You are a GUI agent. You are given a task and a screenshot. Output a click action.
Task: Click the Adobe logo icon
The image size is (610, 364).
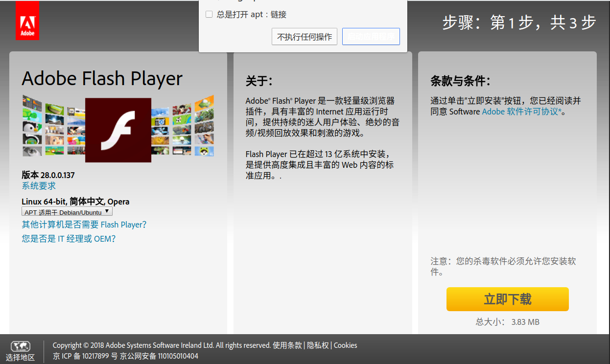tap(27, 20)
